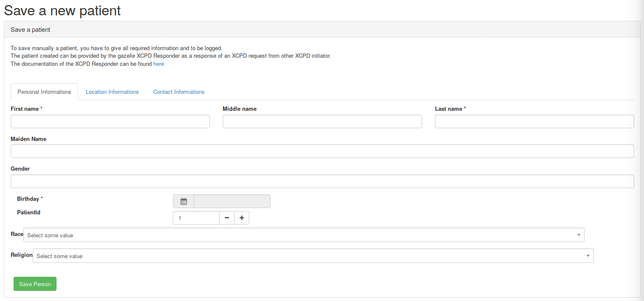Decrease PatientId with the minus button

227,218
